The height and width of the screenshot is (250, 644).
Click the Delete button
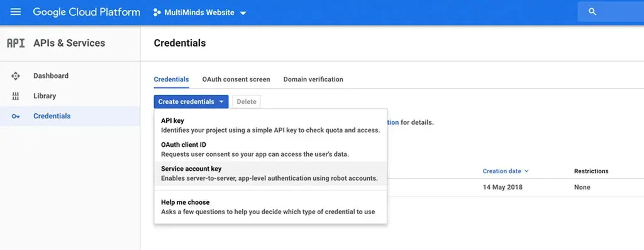click(247, 101)
